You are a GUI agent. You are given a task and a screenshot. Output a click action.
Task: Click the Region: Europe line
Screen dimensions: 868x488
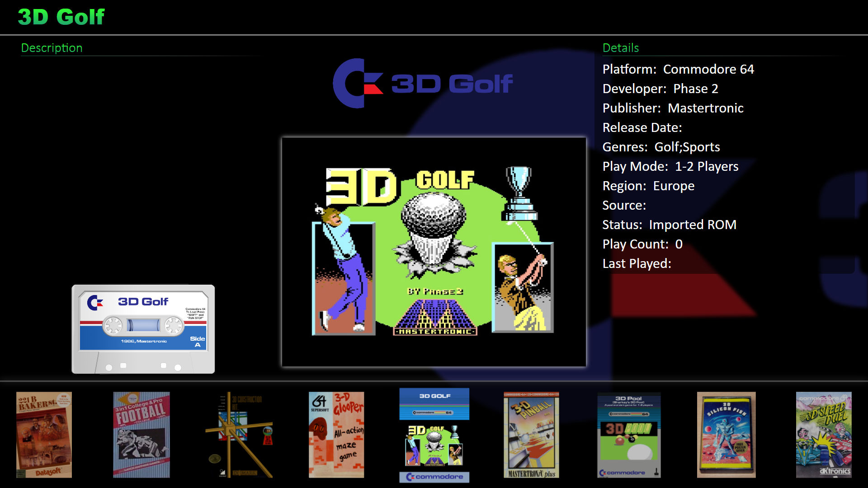(x=648, y=186)
